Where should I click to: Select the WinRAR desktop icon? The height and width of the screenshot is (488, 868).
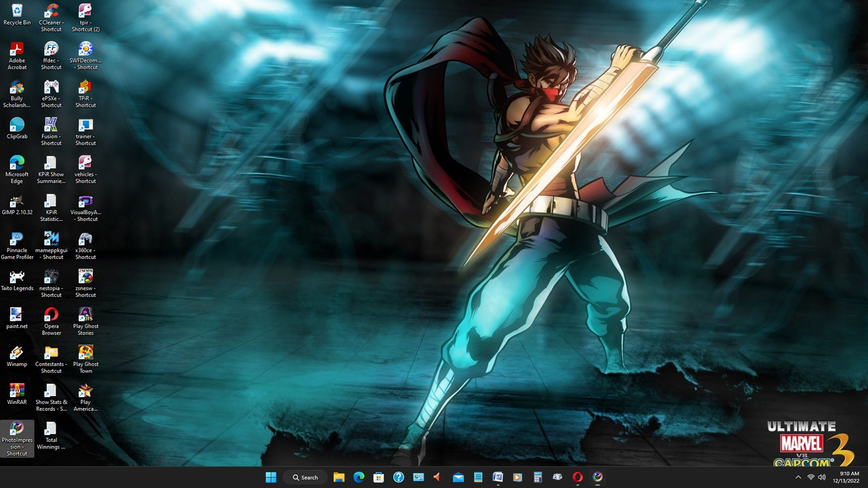tap(17, 394)
